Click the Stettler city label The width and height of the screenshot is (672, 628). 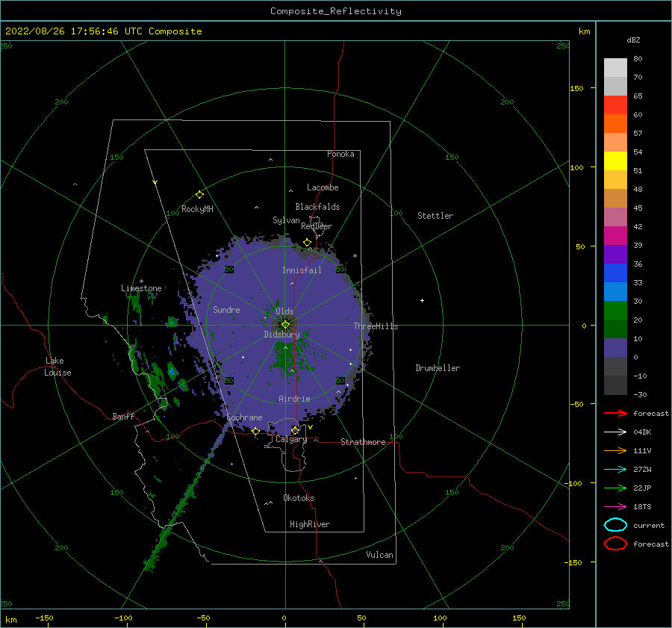click(435, 216)
